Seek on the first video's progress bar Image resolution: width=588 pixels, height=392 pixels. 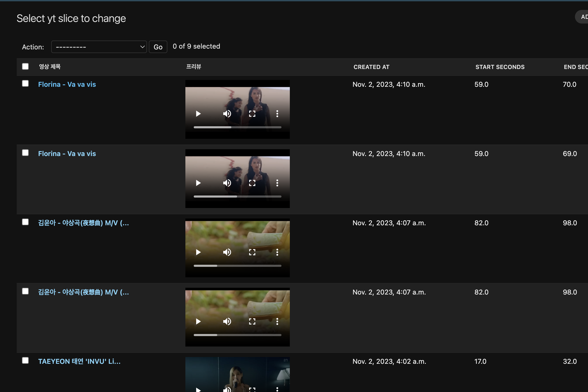tap(237, 127)
